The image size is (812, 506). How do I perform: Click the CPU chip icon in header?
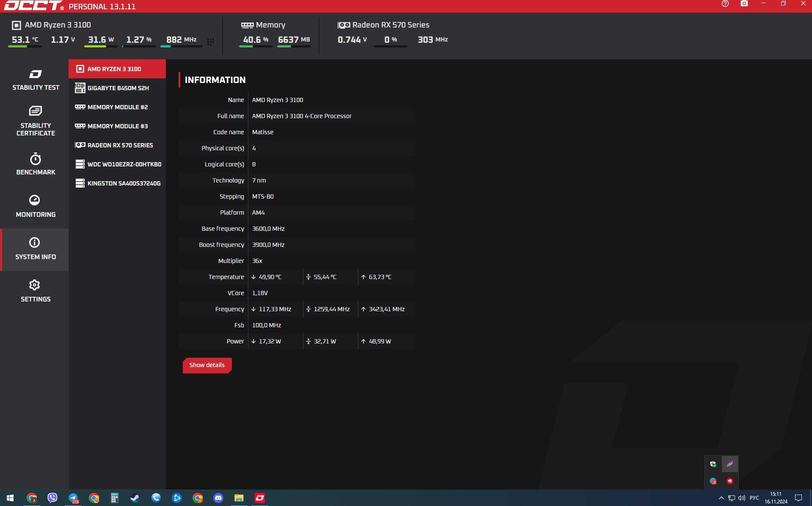tap(16, 25)
